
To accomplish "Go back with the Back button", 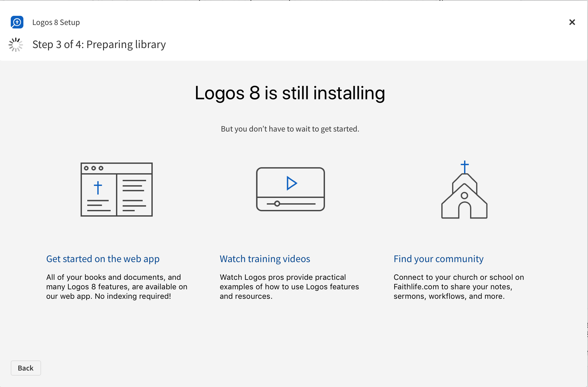I will point(26,368).
